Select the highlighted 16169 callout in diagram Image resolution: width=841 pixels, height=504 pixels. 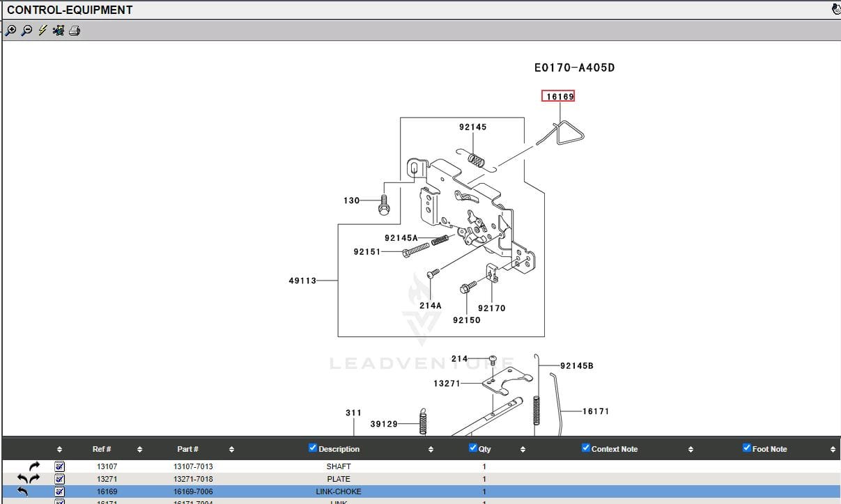(559, 97)
